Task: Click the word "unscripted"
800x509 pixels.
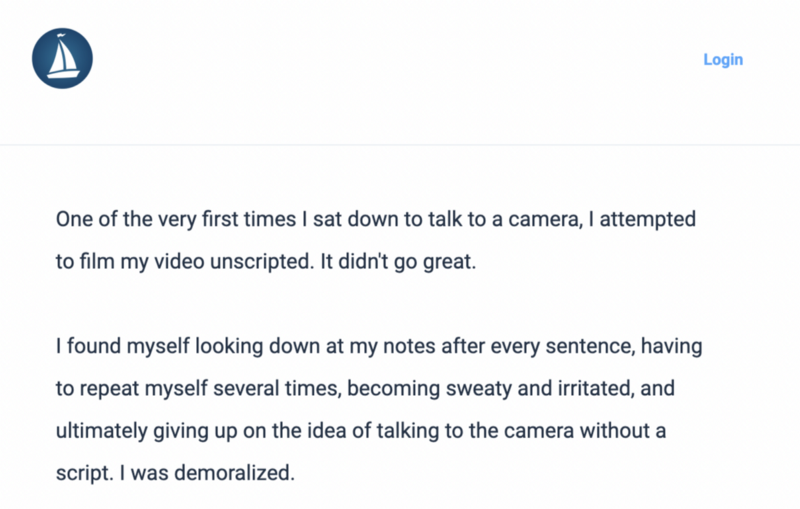Action: (x=262, y=262)
